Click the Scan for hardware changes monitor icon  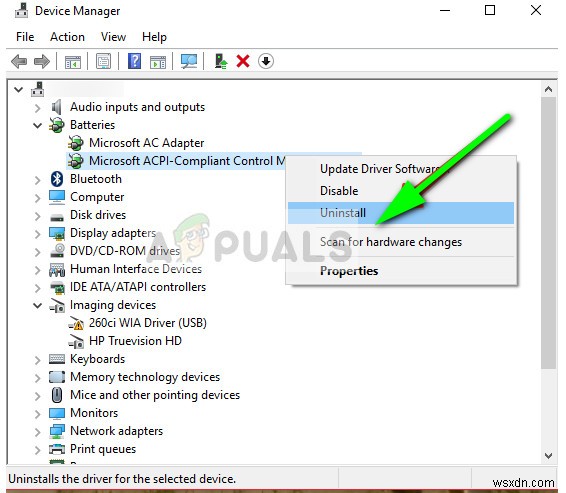(x=189, y=61)
